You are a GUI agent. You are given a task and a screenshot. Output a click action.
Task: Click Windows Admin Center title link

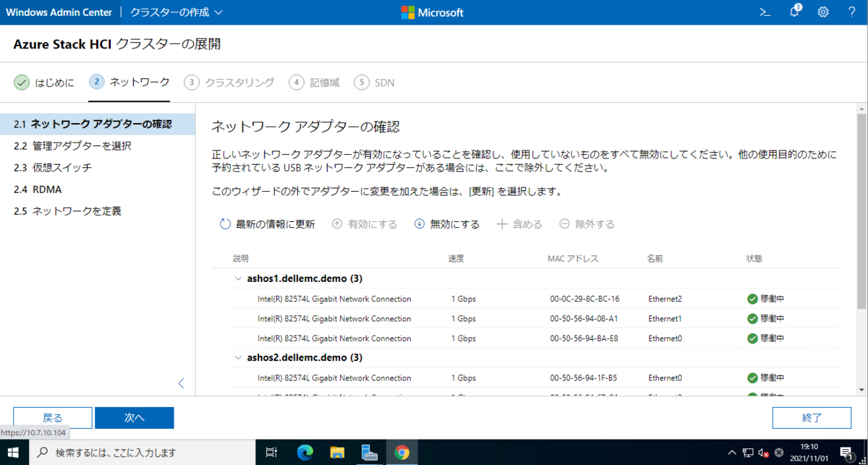[59, 12]
